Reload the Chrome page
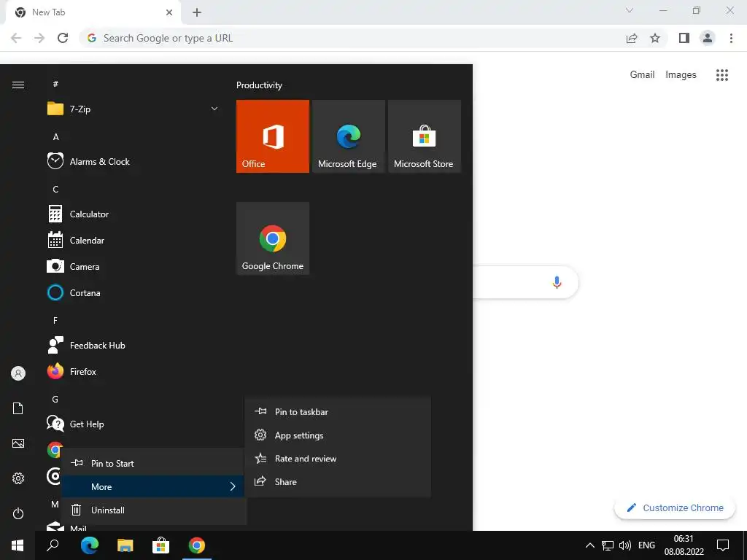Screen dimensions: 747x560 (63, 38)
